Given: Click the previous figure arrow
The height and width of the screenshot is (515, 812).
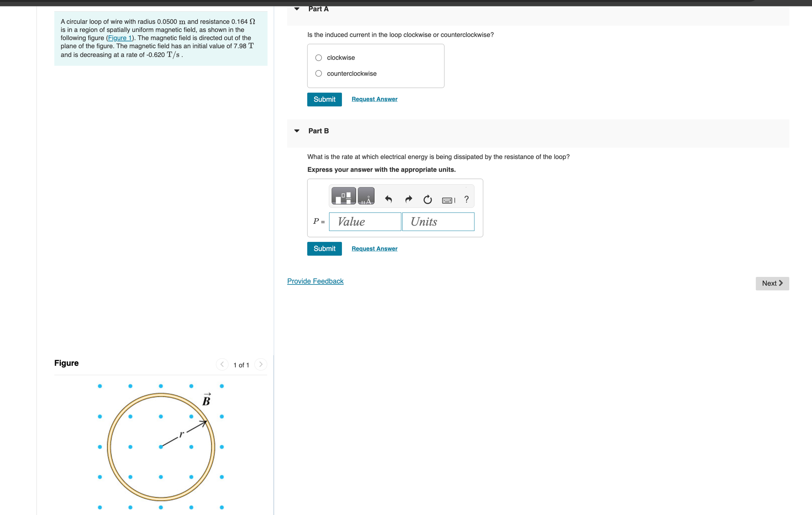Looking at the screenshot, I should (222, 365).
